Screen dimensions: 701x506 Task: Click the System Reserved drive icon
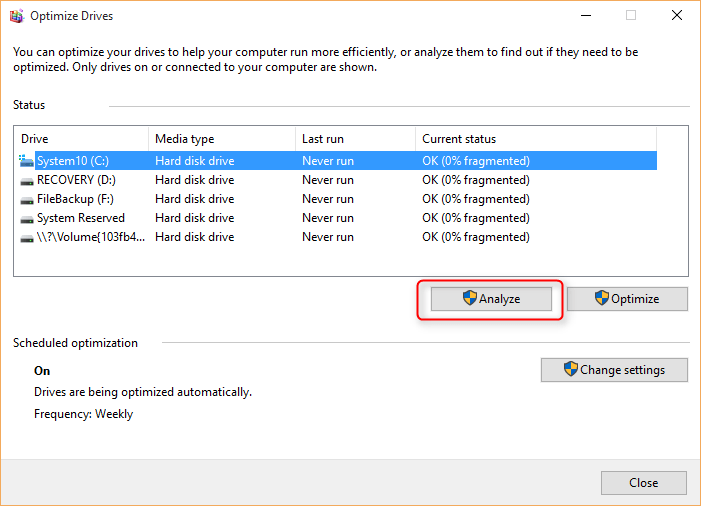click(x=27, y=219)
